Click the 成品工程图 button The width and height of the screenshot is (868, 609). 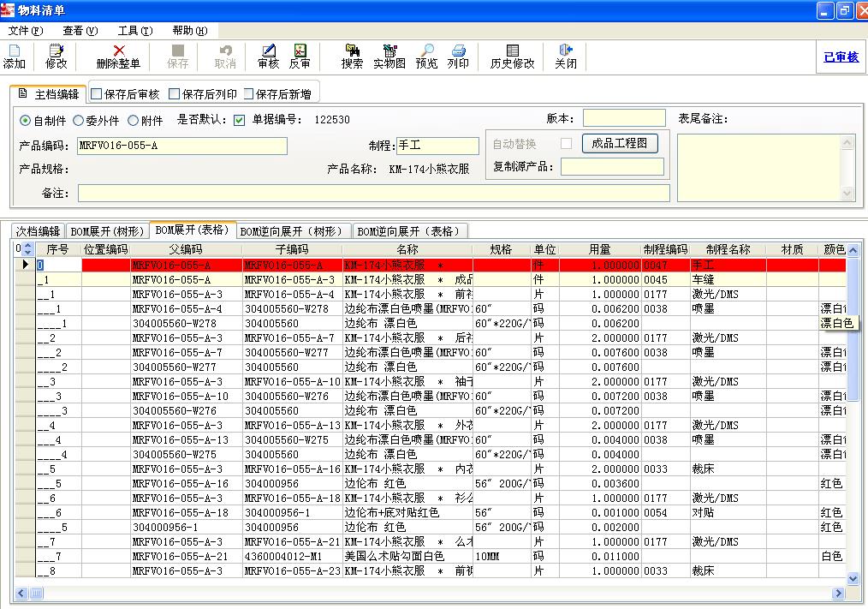click(620, 144)
